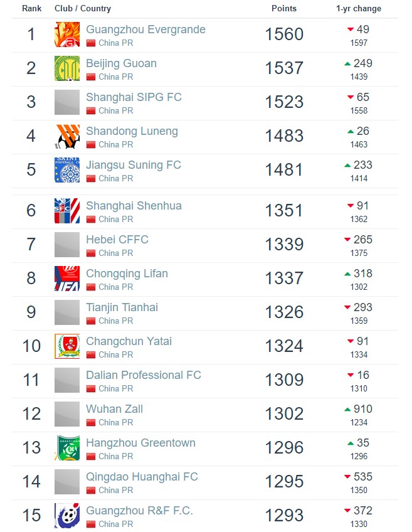
Task: Click China flag icon under Shandong Luneng
Action: [90, 145]
